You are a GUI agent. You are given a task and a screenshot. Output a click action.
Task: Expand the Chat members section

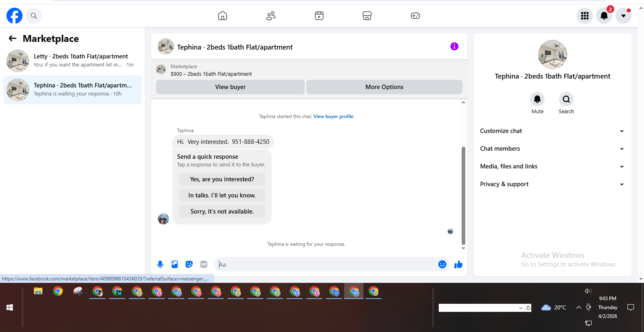pyautogui.click(x=552, y=149)
